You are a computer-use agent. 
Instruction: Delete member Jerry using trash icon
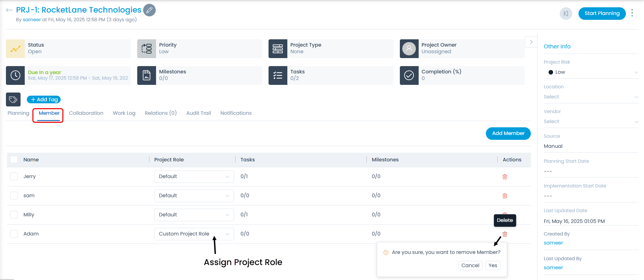(505, 177)
